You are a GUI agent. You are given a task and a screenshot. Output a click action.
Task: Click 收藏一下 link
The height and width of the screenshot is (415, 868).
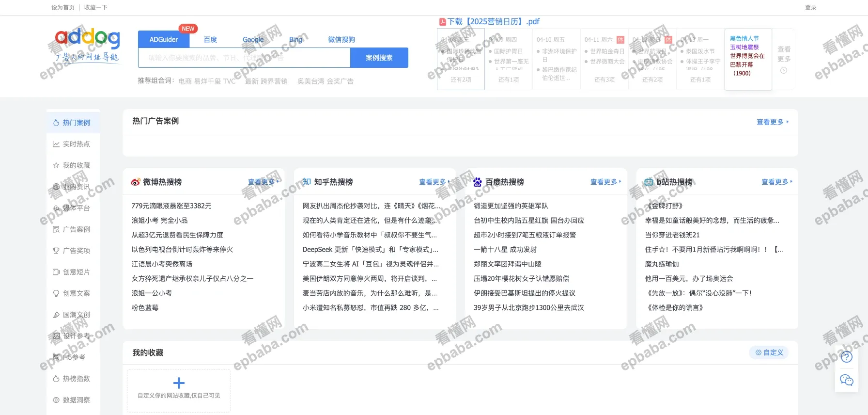(96, 7)
